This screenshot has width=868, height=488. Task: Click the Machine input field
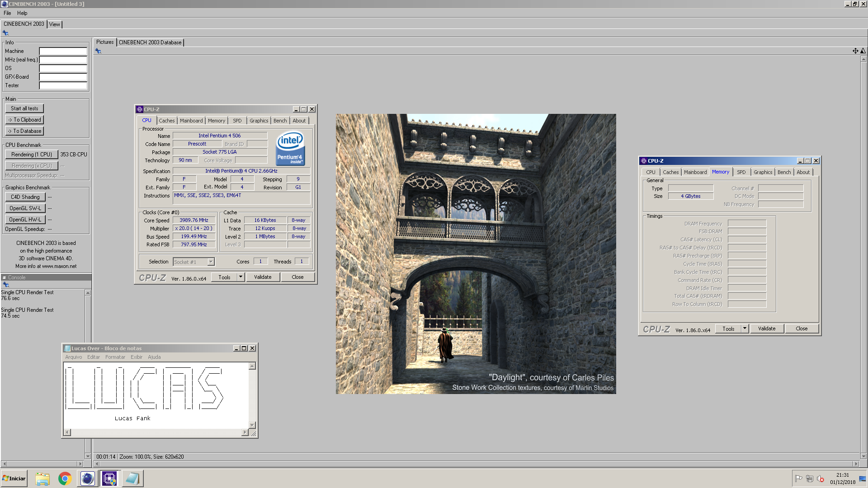(x=63, y=51)
